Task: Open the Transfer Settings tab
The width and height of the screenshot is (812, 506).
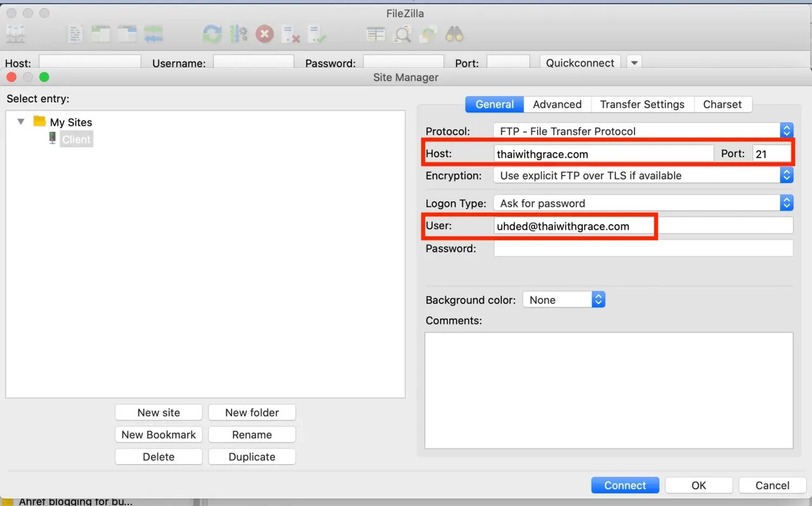Action: (x=642, y=104)
